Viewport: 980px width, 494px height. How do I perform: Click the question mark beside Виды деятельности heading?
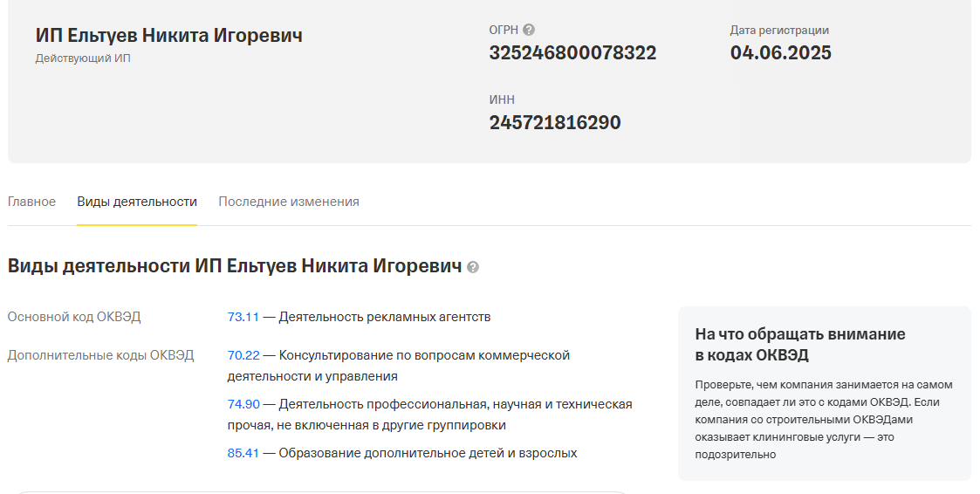pos(473,267)
